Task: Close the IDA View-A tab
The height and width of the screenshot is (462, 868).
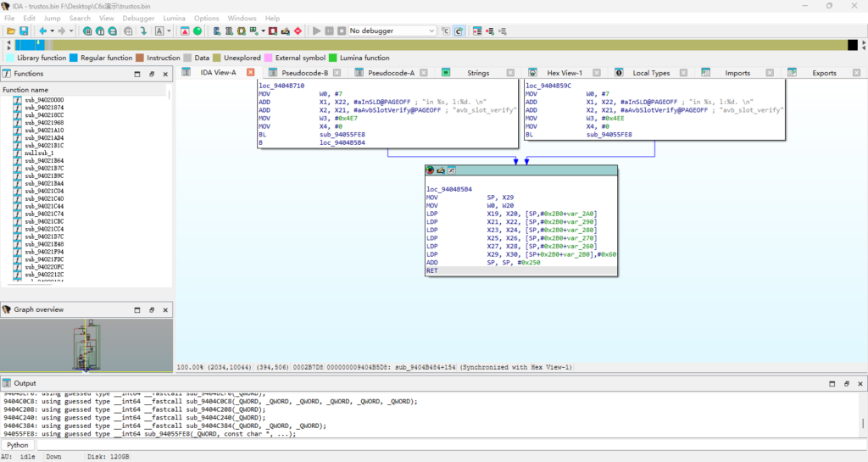Action: (x=250, y=73)
